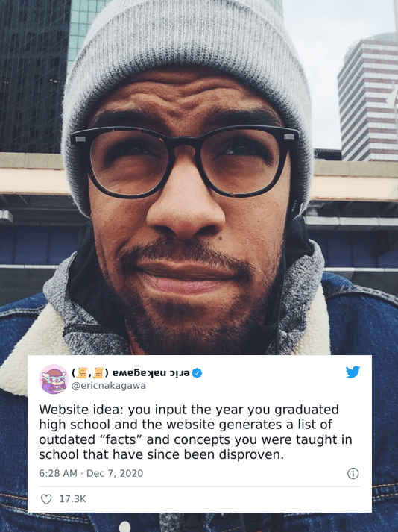The width and height of the screenshot is (398, 532).
Task: Click the divider line above like count
Action: 199,486
